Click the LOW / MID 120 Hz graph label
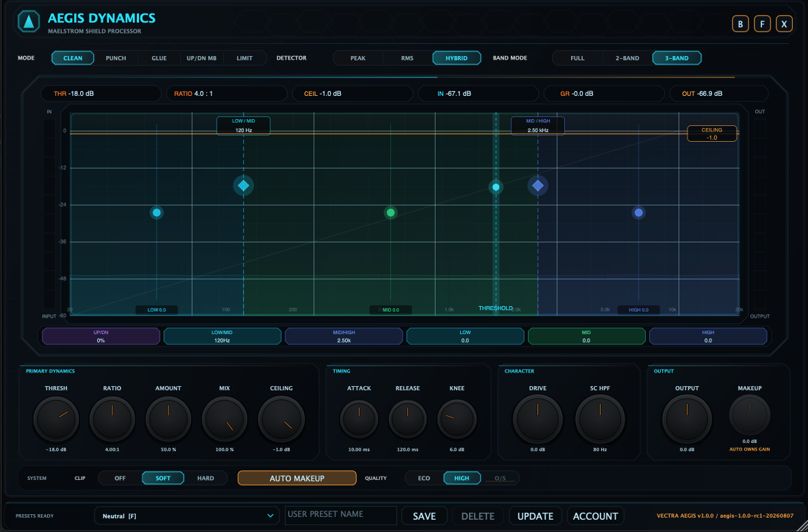 [243, 126]
